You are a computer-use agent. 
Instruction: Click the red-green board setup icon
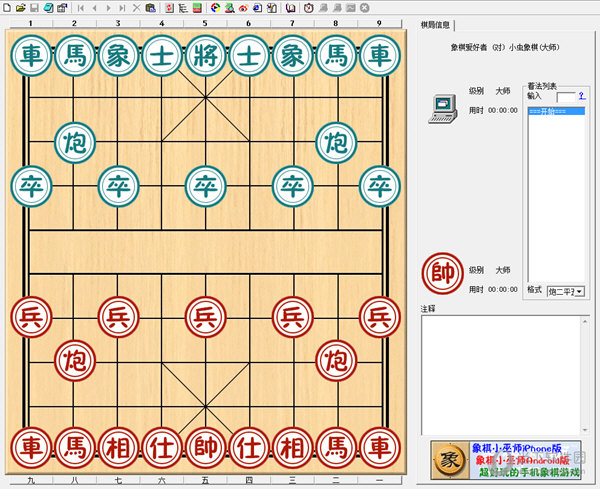[197, 8]
